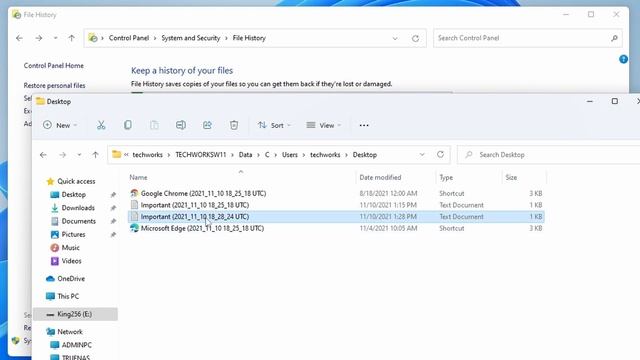This screenshot has width=640, height=360.
Task: Expand the Desktop address bar history dropdown
Action: pos(422,155)
